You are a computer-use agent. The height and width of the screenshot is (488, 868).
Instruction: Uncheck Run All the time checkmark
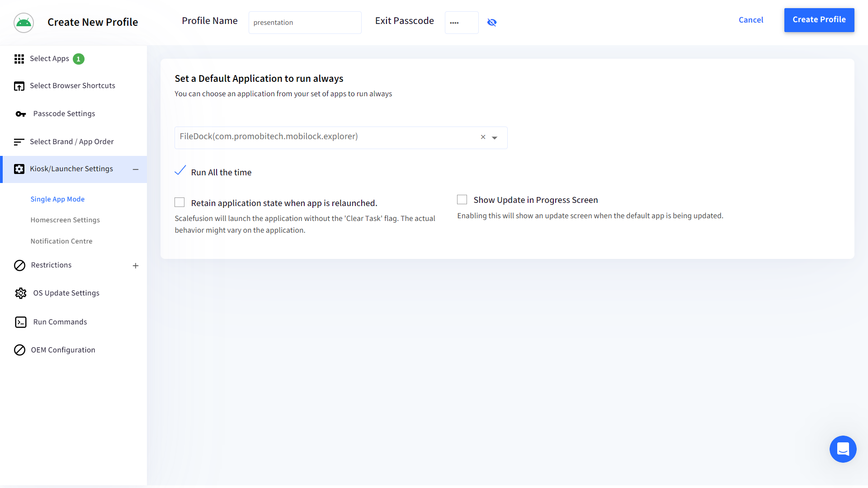pos(180,171)
